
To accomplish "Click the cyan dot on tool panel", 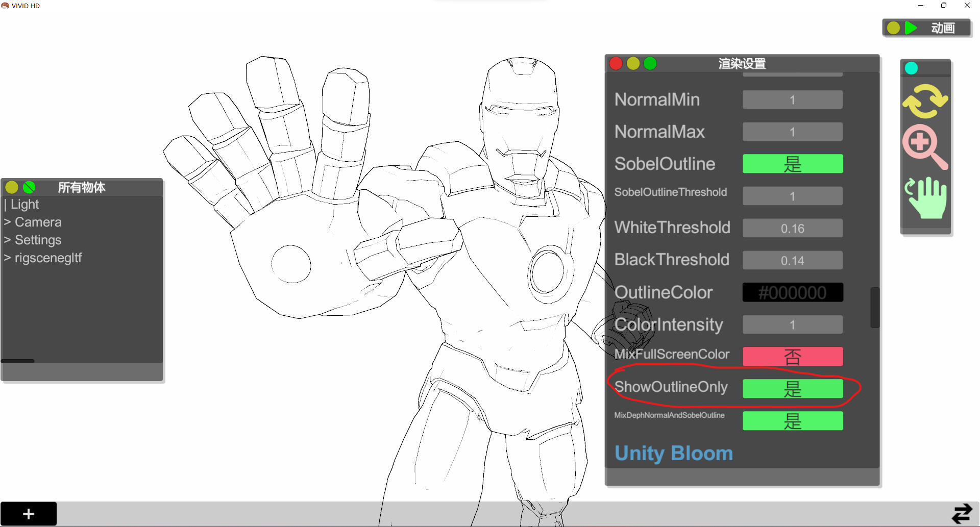I will [x=911, y=68].
